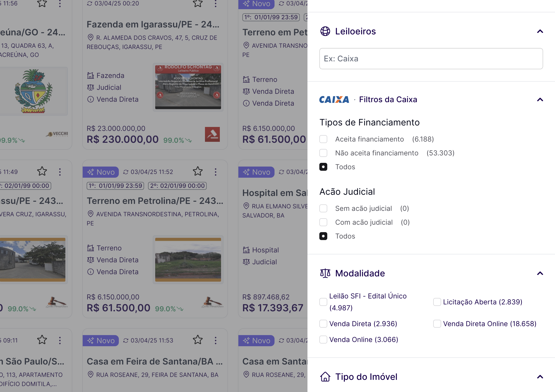This screenshot has height=392, width=555.
Task: Open Terreno em Petrolina/PE listing title
Action: (x=155, y=201)
